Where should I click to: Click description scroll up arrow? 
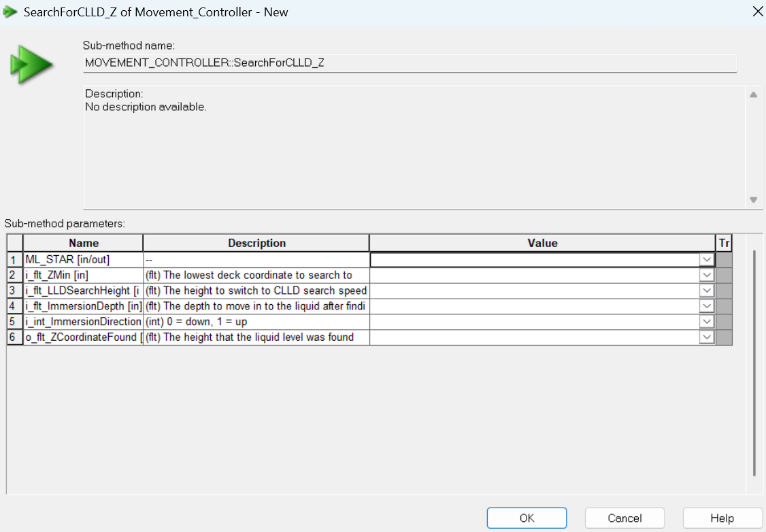pyautogui.click(x=754, y=95)
